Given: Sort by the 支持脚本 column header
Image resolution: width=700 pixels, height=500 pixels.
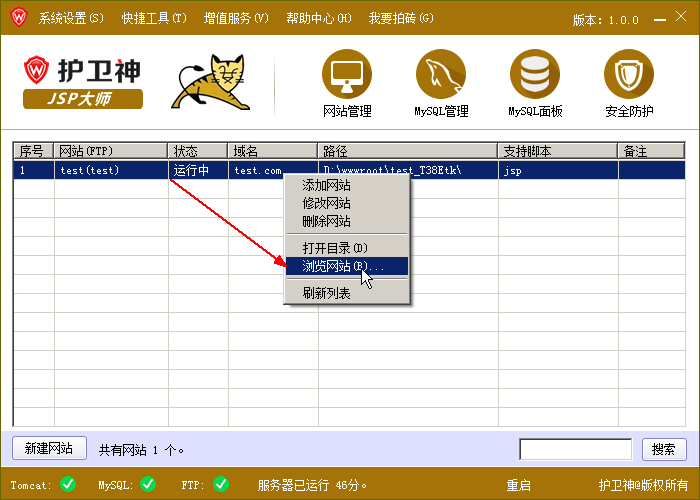Looking at the screenshot, I should [x=558, y=151].
